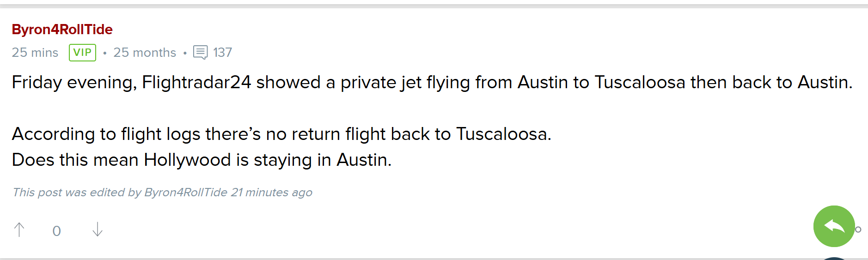This screenshot has width=868, height=260.
Task: Click the sentence starting "According to flight logs"
Action: (281, 134)
